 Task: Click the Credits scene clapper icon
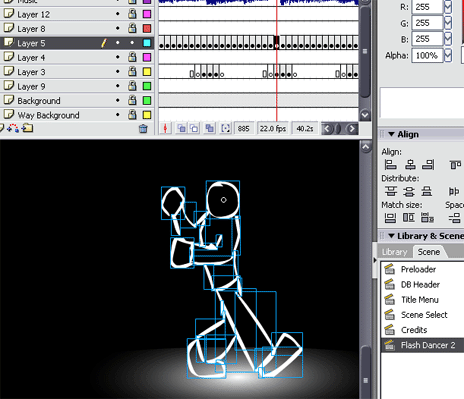click(389, 330)
